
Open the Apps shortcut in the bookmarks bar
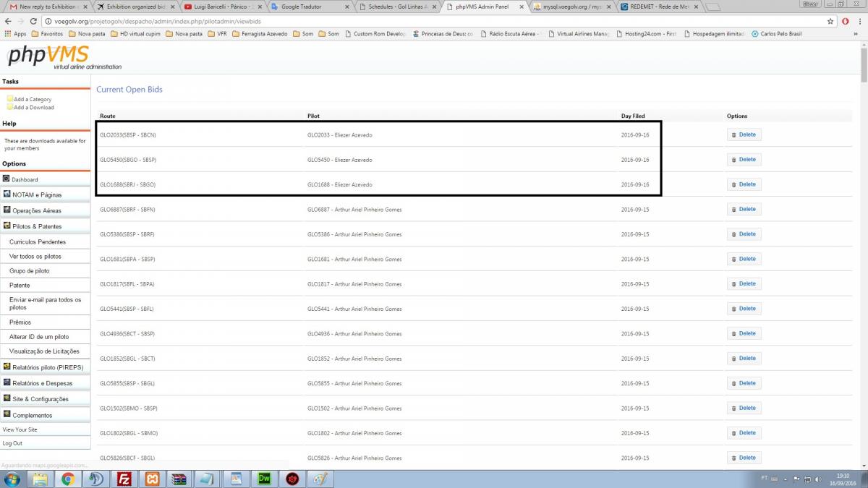point(15,34)
